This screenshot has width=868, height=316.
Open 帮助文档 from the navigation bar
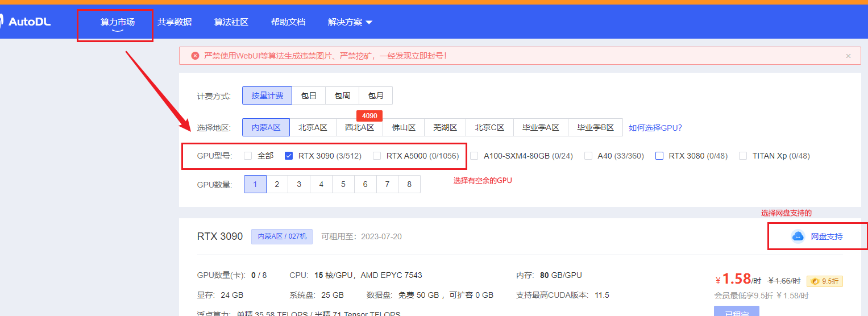(x=288, y=22)
